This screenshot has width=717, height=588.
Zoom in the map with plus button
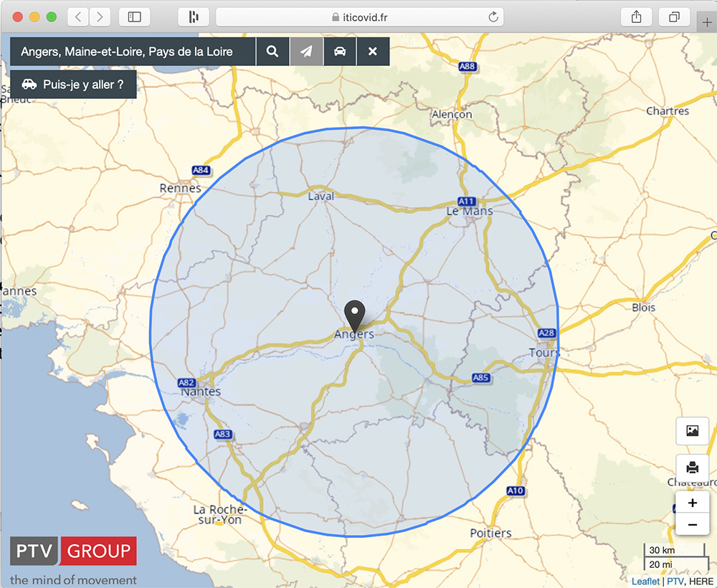692,503
